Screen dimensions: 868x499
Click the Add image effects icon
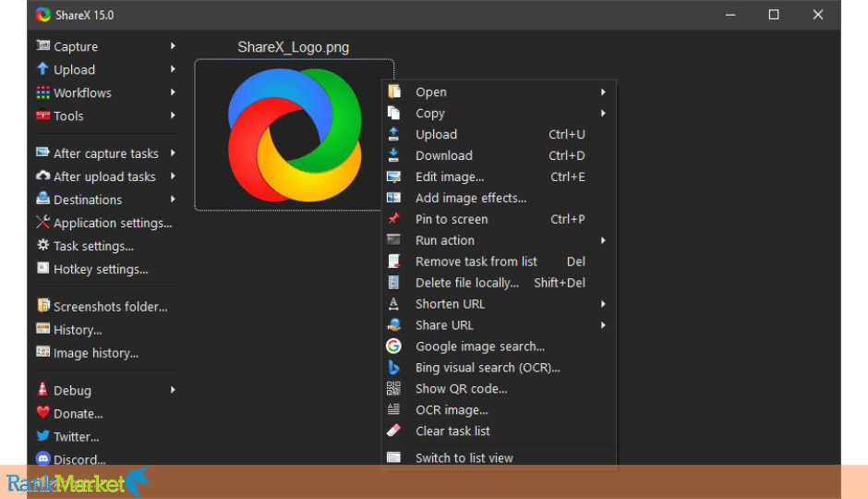[393, 198]
